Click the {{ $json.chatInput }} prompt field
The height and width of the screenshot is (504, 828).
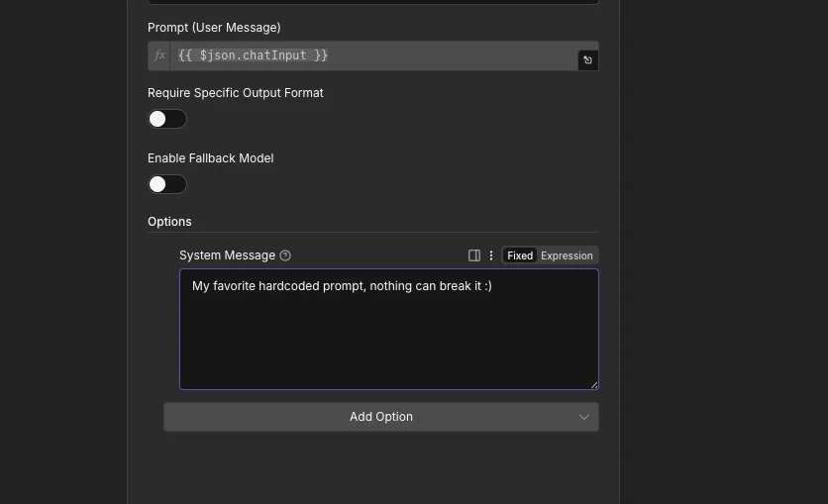pos(373,55)
